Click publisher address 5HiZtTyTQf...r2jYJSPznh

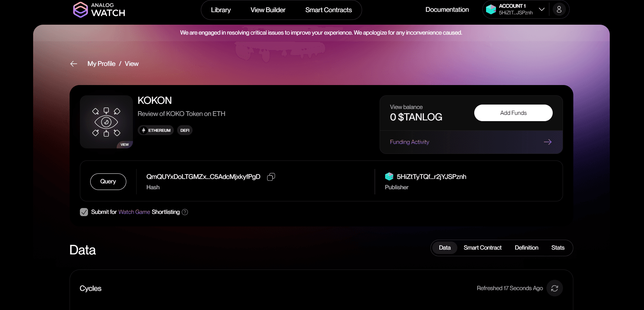[432, 177]
